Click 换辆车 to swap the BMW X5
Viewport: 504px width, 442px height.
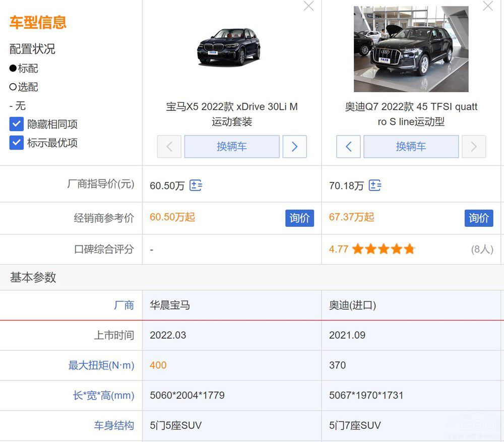point(232,146)
